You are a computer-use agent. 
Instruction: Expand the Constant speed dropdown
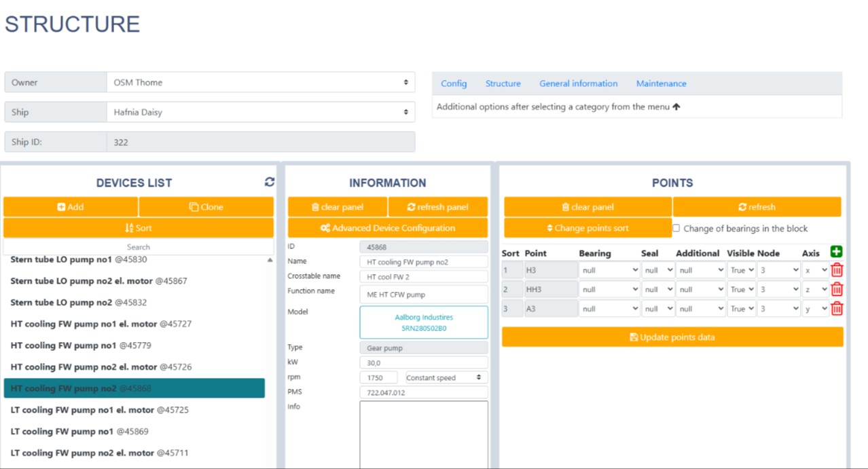(x=444, y=377)
